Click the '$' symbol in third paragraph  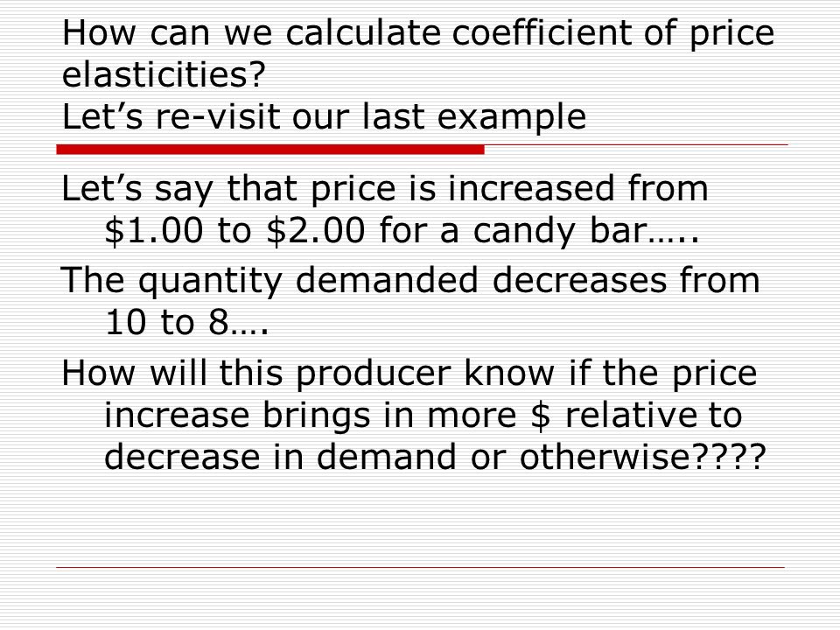tap(541, 416)
